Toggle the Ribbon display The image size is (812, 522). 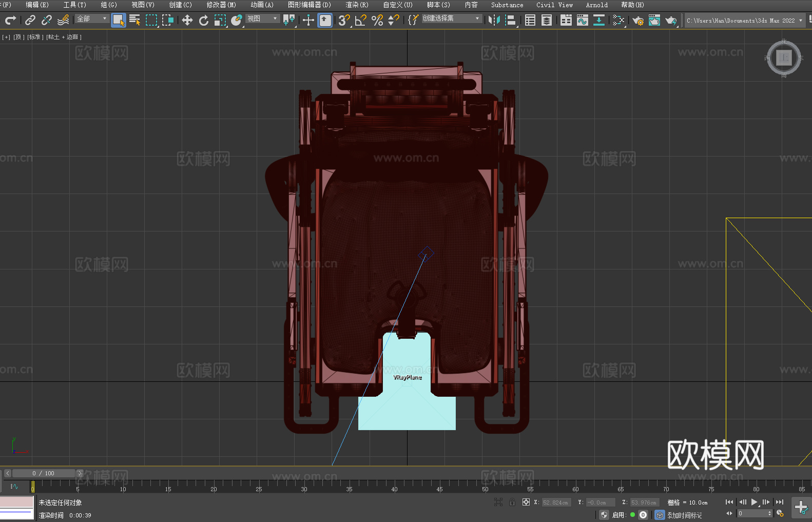tap(566, 20)
